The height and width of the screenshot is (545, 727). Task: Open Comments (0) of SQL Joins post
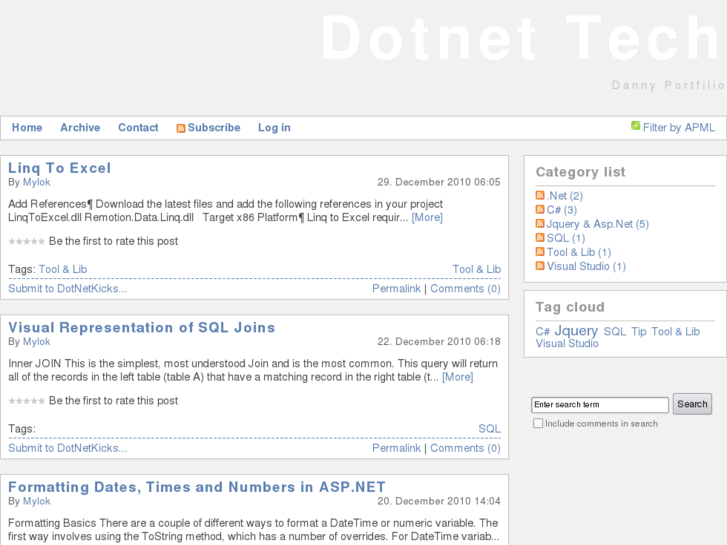466,448
